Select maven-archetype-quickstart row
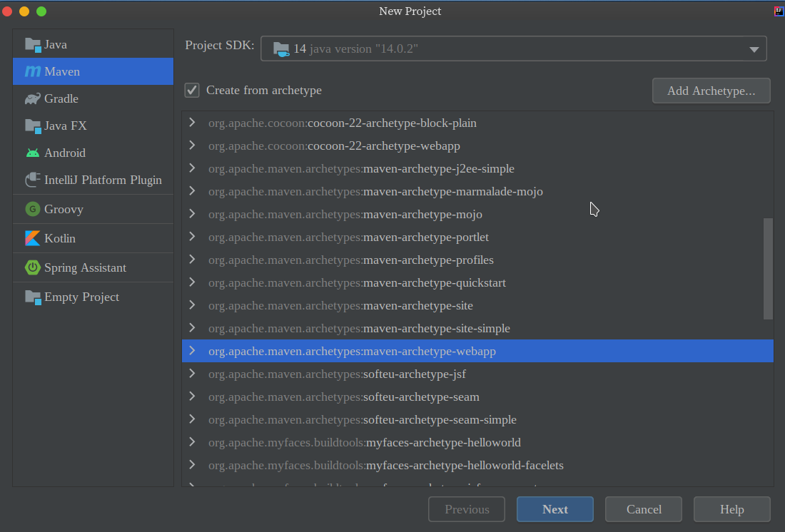Image resolution: width=785 pixels, height=532 pixels. [477, 283]
